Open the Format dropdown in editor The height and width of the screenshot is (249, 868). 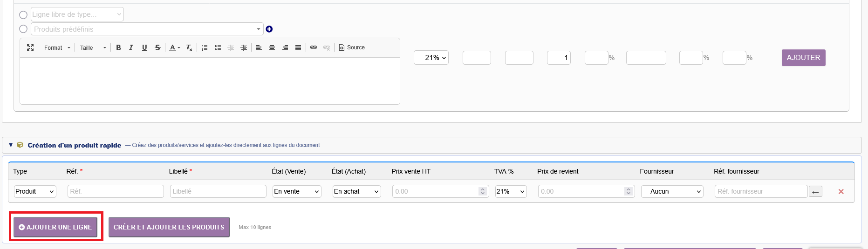pyautogui.click(x=57, y=47)
